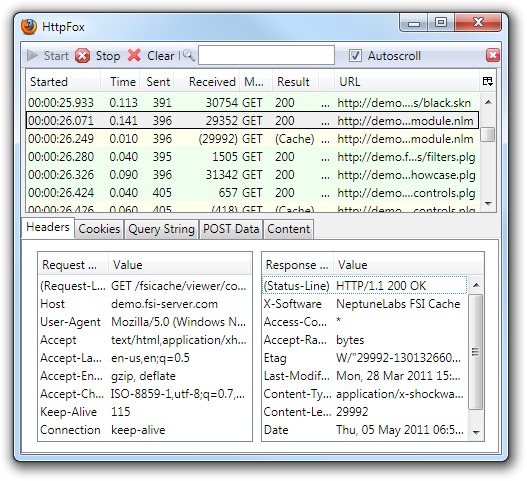Close the HttpFox panel with red toolbar X
This screenshot has width=527, height=481.
click(493, 55)
